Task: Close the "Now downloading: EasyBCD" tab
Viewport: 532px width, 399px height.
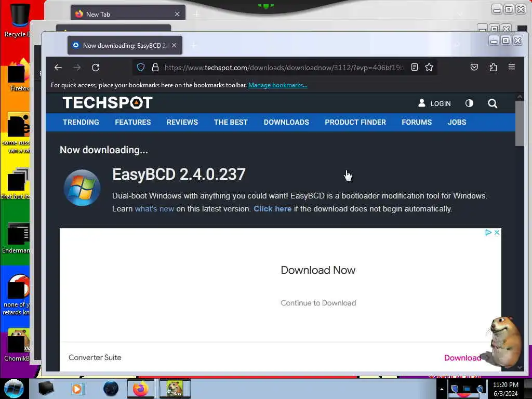Action: 174,46
